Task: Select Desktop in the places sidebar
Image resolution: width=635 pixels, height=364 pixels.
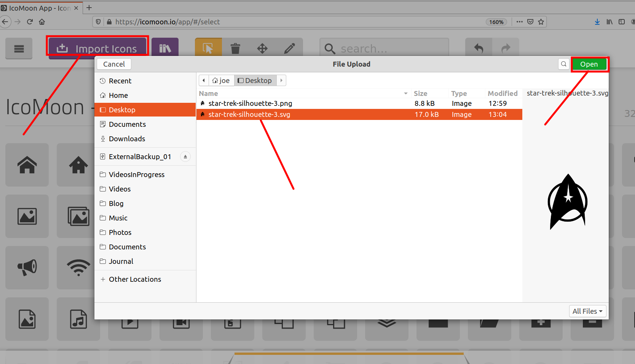Action: pyautogui.click(x=145, y=110)
